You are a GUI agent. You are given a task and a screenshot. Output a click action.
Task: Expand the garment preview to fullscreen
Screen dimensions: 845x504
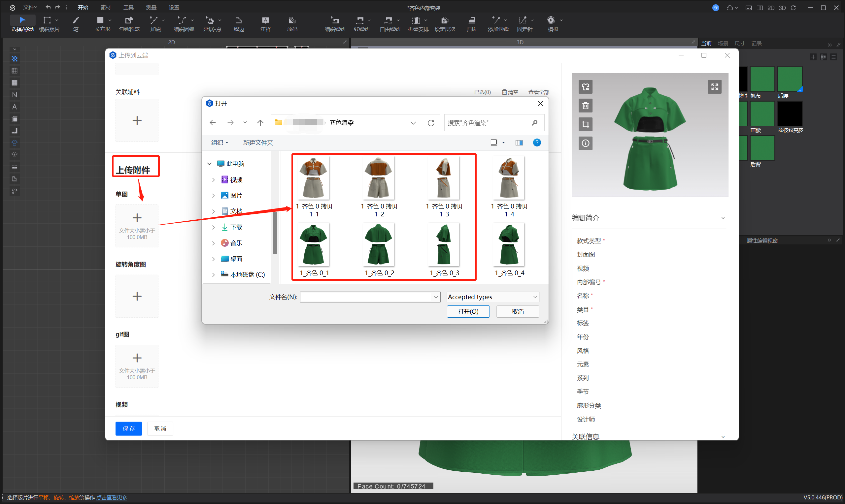point(714,87)
